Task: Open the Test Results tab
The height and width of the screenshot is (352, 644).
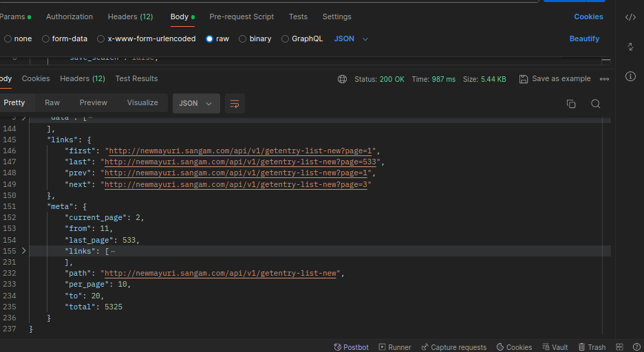Action: [x=136, y=79]
